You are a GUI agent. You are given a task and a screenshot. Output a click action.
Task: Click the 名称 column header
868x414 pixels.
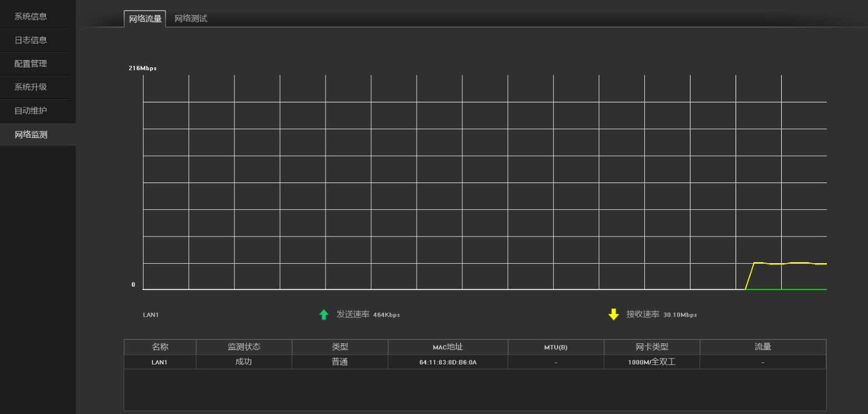tap(160, 347)
